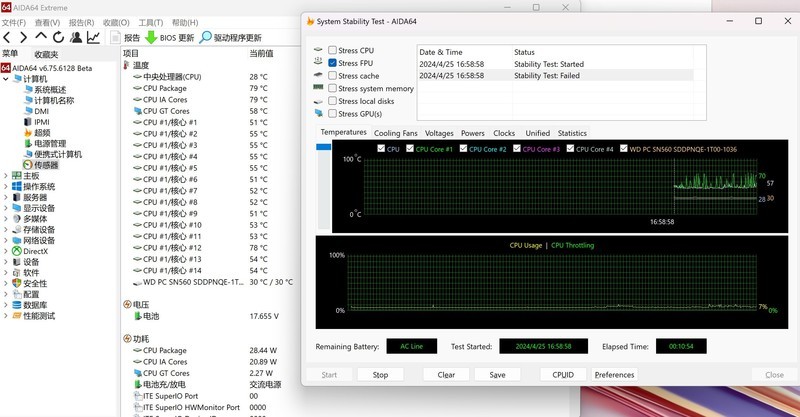Image resolution: width=800 pixels, height=417 pixels.
Task: Switch to Voltages tab
Action: click(439, 133)
